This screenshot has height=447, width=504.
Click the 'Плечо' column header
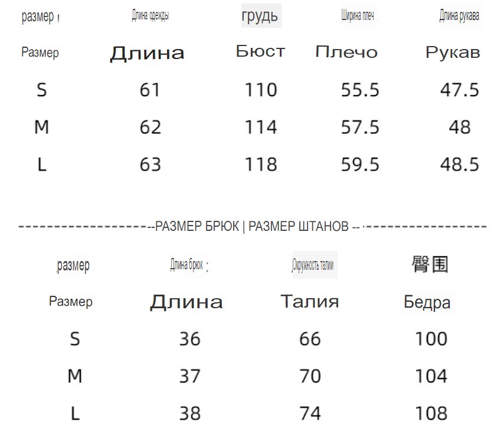tap(346, 52)
